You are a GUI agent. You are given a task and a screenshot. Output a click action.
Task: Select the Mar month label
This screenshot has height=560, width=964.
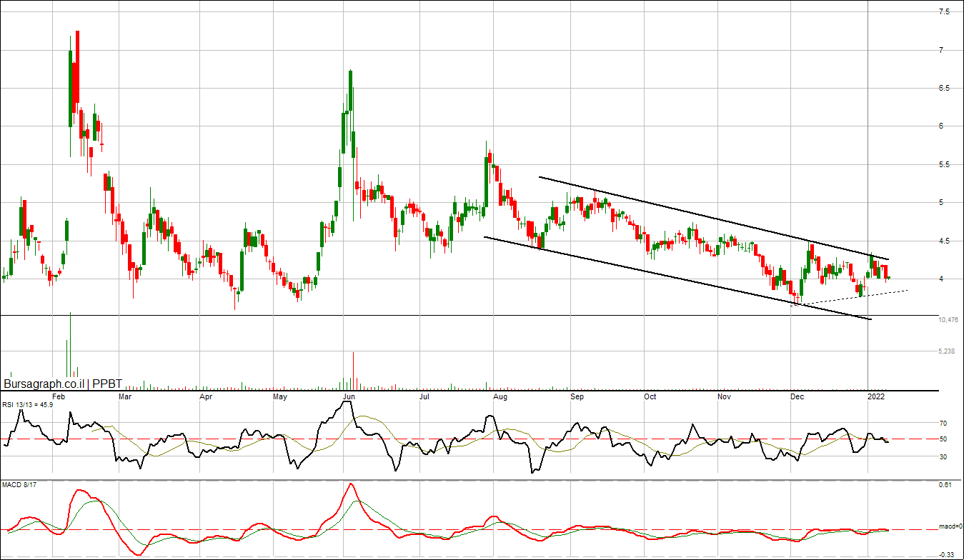pyautogui.click(x=124, y=396)
